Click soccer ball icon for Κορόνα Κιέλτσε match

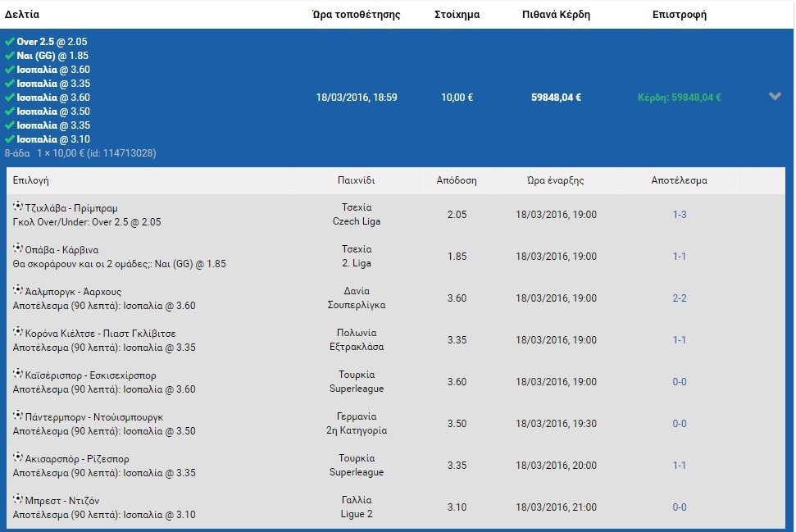(18, 332)
